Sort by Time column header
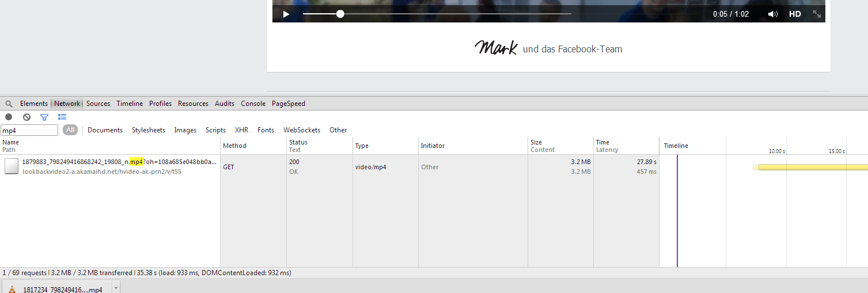The height and width of the screenshot is (293, 868). coord(626,146)
